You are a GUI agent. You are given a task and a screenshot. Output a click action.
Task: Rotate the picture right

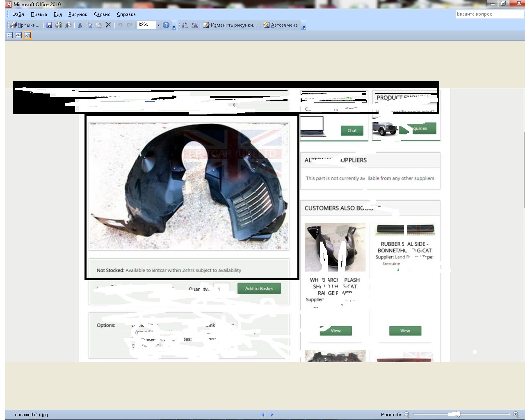click(194, 25)
